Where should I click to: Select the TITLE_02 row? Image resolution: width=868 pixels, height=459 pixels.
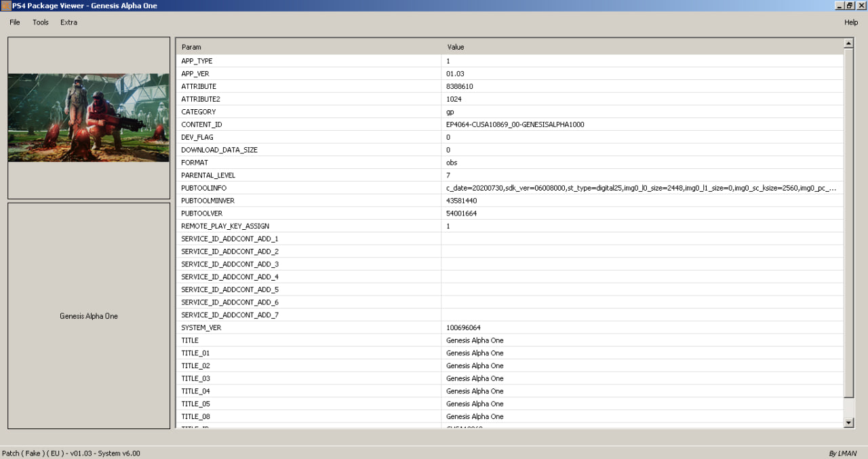[509, 365]
